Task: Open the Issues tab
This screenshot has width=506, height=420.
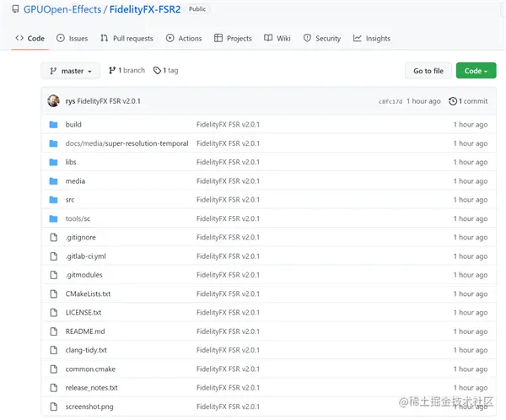Action: (72, 38)
